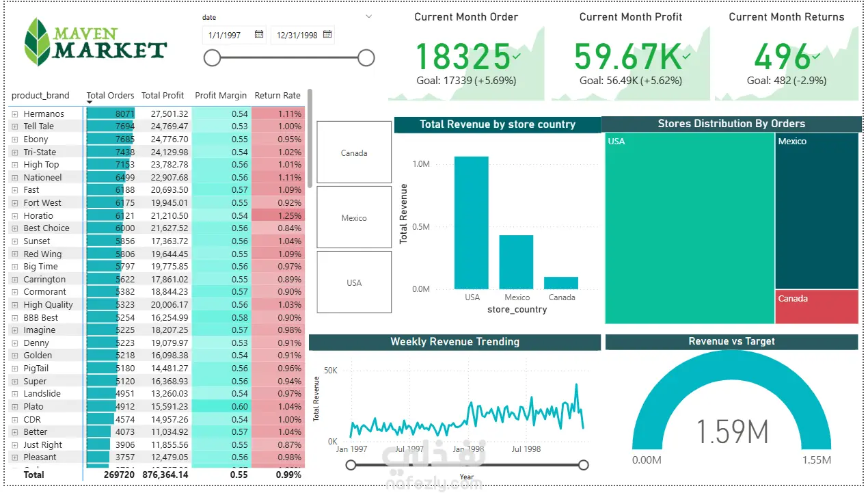Select the Canada slicer tile
Viewport: 868px width, 493px height.
[354, 152]
